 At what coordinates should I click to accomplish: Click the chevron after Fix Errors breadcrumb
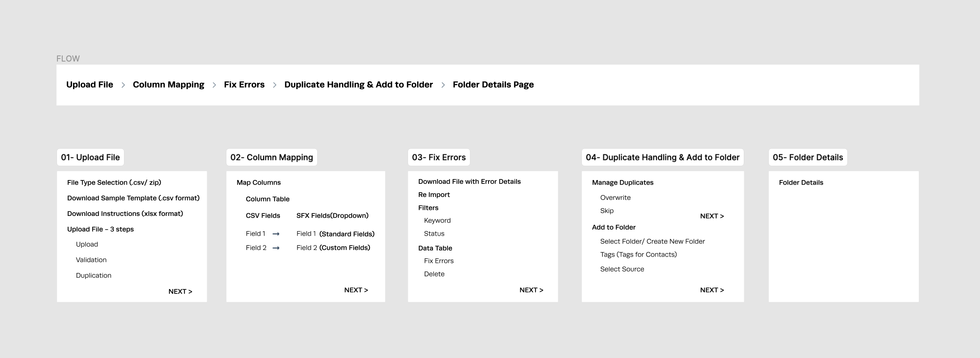pos(274,85)
